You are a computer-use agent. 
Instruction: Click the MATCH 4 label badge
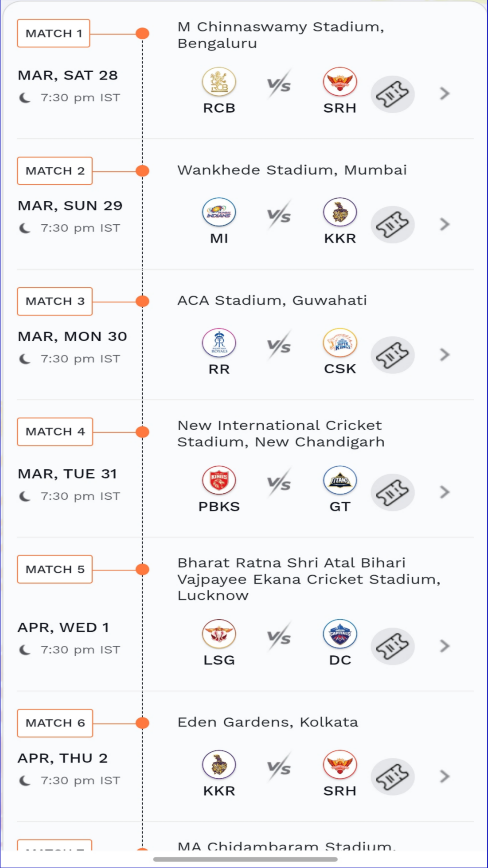55,432
